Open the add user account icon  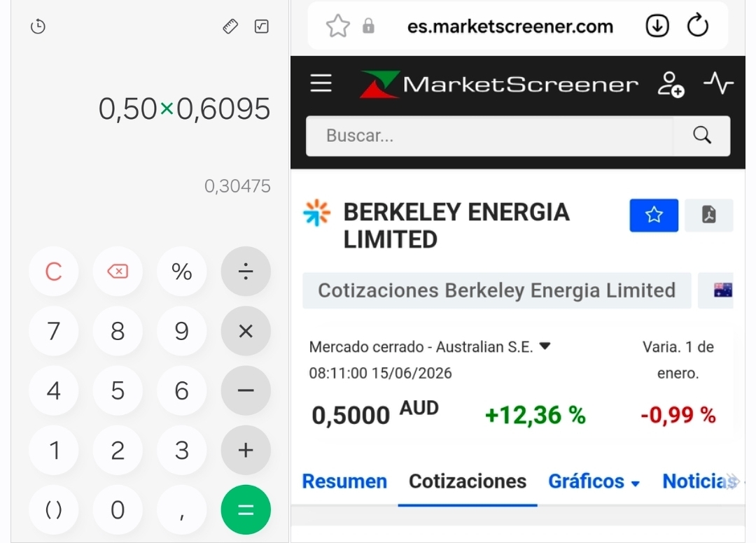point(671,84)
